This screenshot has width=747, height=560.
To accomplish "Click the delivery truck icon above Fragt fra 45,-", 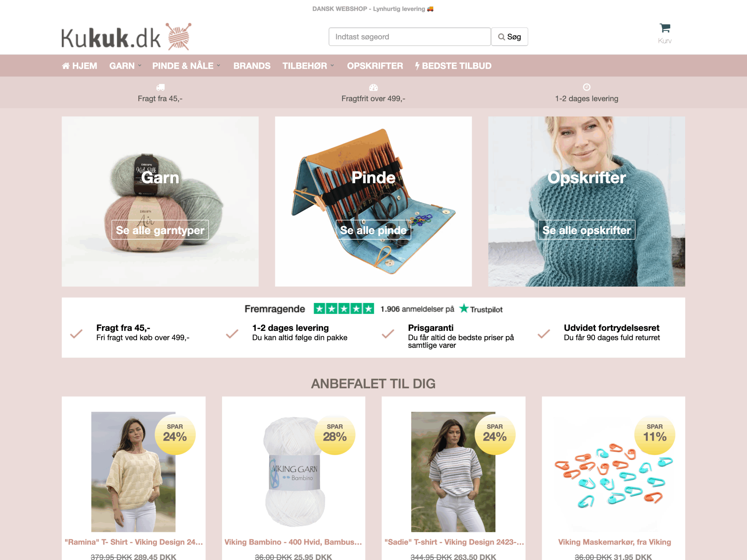I will pos(160,88).
